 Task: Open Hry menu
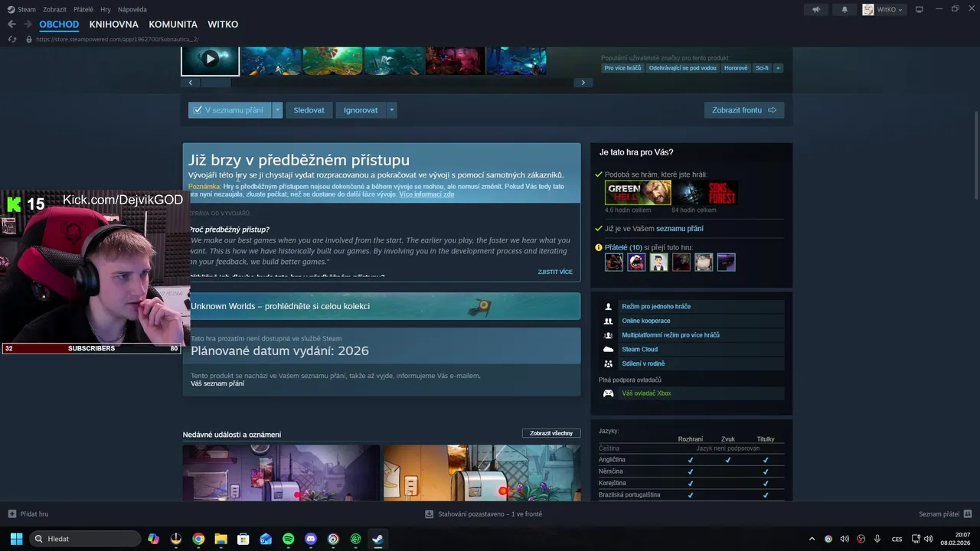(106, 9)
